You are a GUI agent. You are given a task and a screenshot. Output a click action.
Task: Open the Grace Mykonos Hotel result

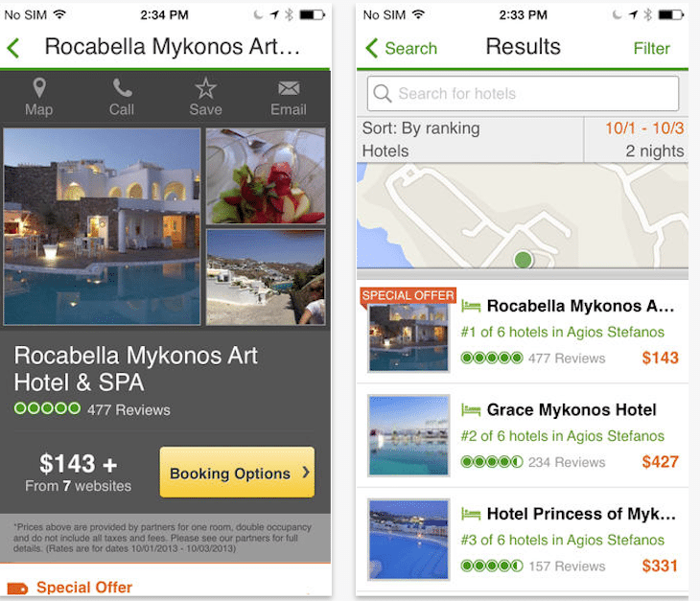pos(572,409)
